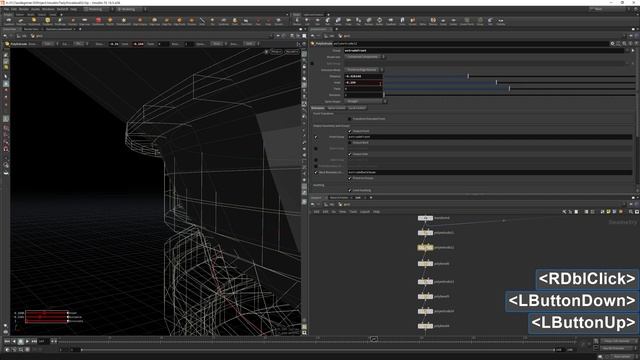Screen dimensions: 640x360
Task: Select the transform4 node in network
Action: coord(425,218)
